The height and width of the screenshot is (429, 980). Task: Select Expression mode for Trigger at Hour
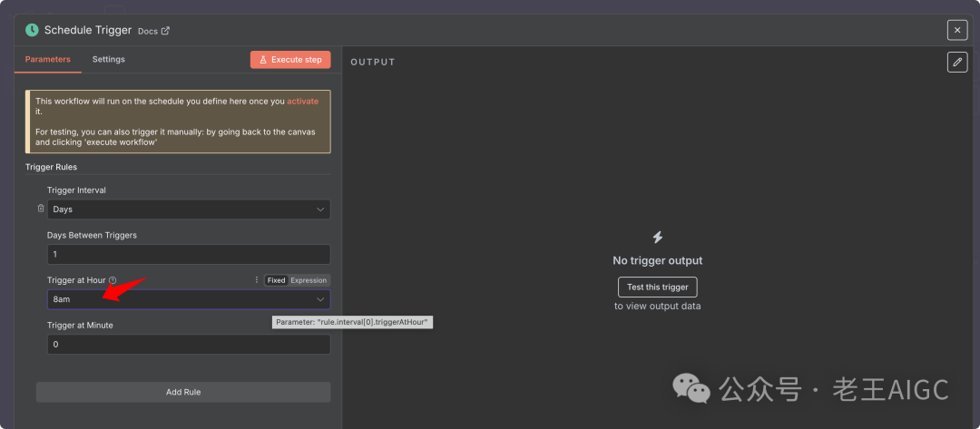tap(309, 280)
